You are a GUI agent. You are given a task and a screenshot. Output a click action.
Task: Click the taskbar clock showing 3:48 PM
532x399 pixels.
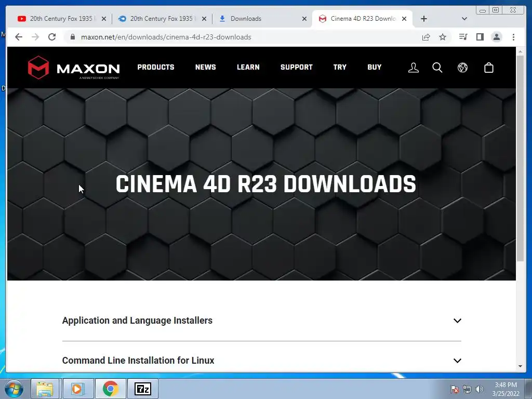pos(506,389)
